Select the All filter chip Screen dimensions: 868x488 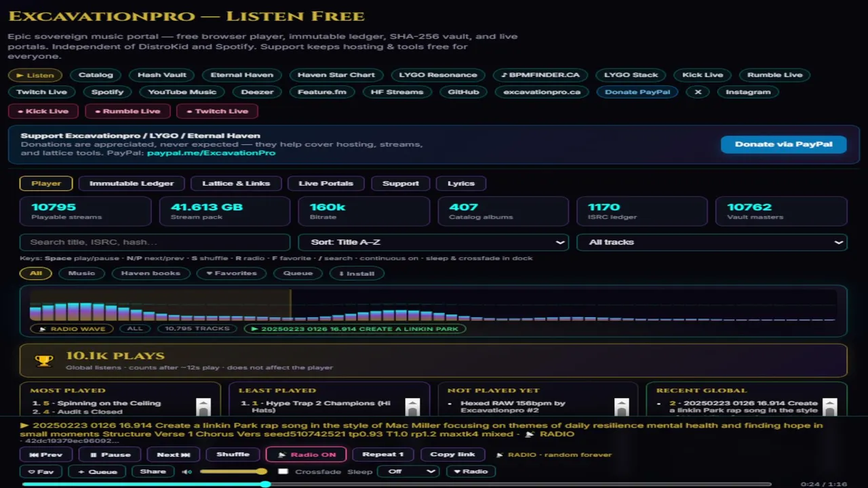36,273
